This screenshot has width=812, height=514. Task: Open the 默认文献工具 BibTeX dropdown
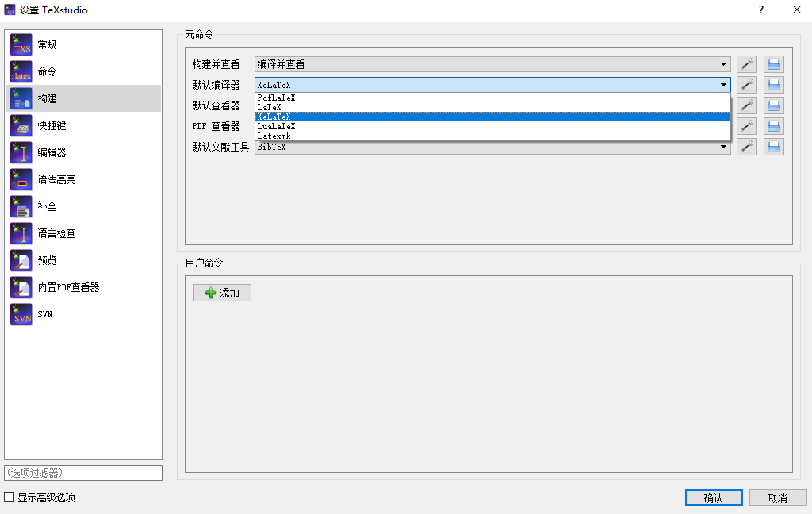(492, 147)
